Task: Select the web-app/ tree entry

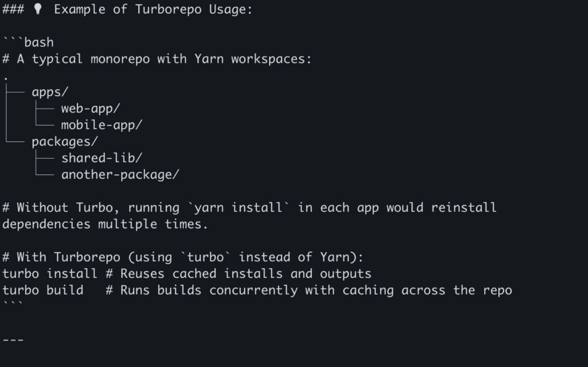Action: point(90,109)
